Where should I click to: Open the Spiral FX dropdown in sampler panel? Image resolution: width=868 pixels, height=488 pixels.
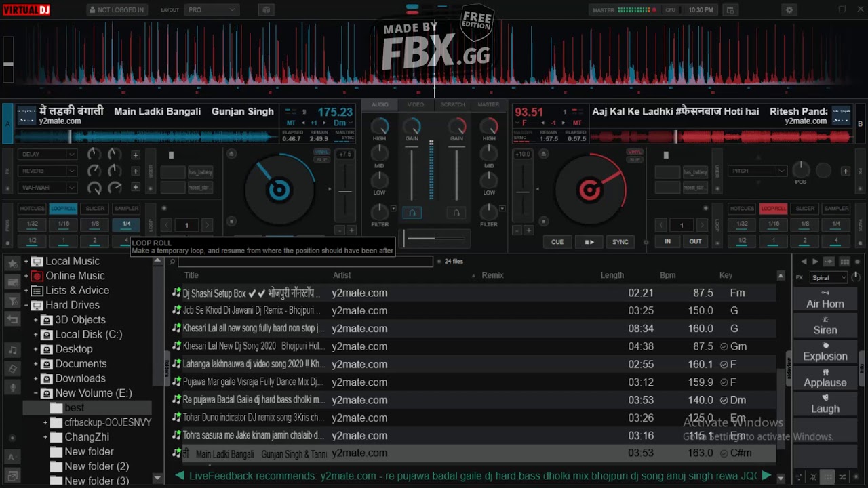[829, 277]
